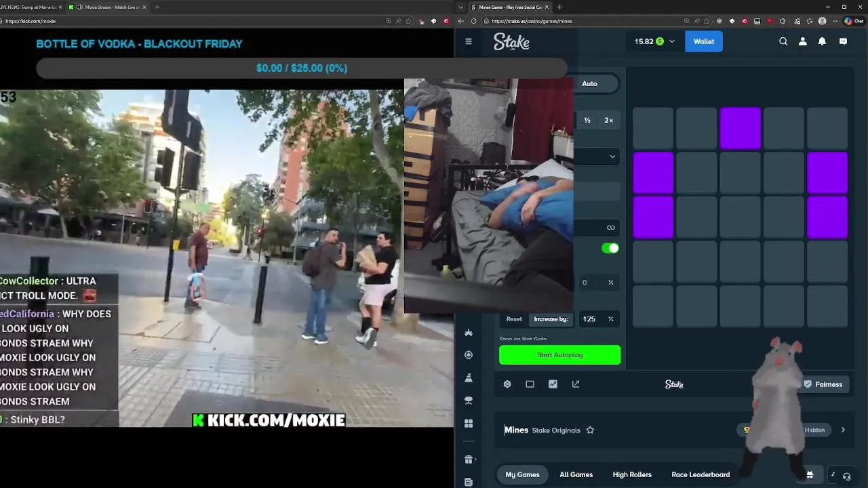868x488 pixels.
Task: Open browser profile avatar in Stake window
Action: tap(823, 21)
